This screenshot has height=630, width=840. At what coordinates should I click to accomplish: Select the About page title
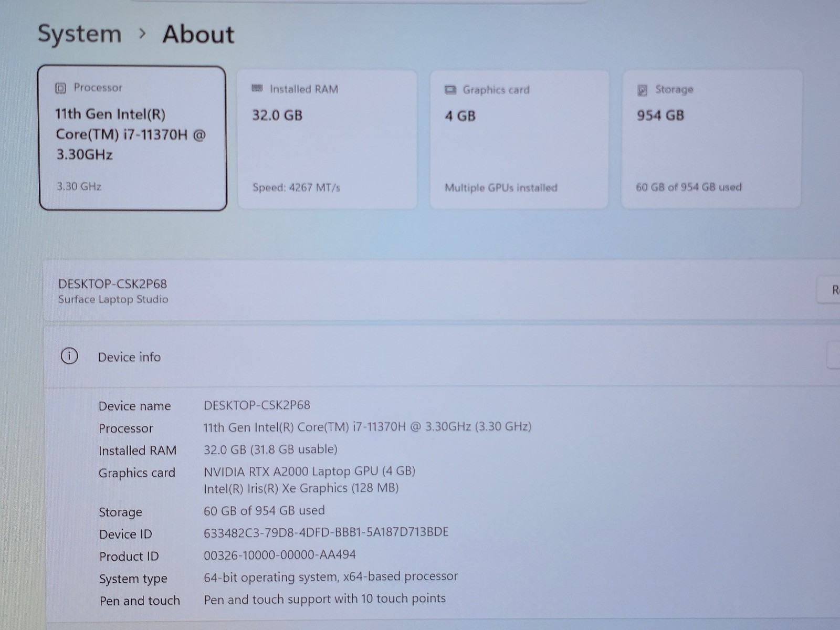point(198,35)
